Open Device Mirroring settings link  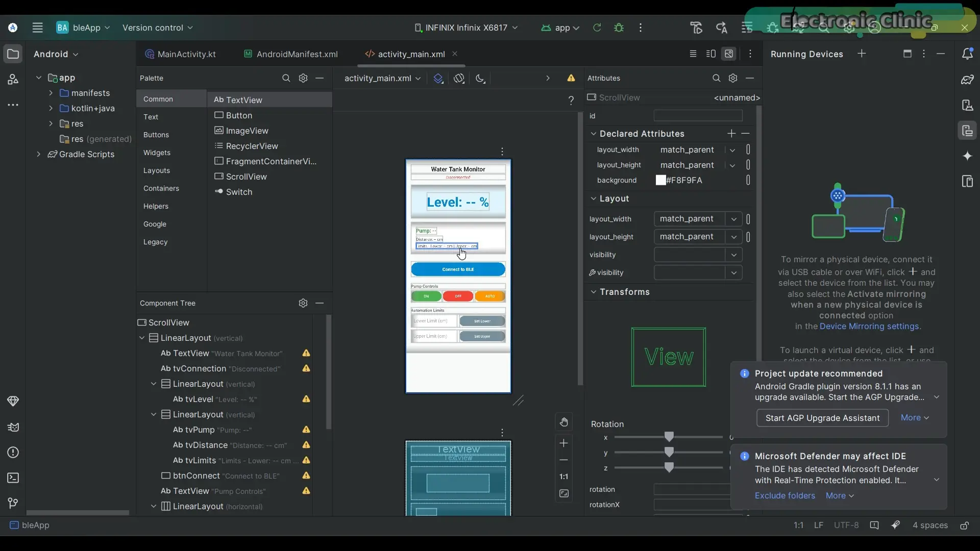[869, 327]
